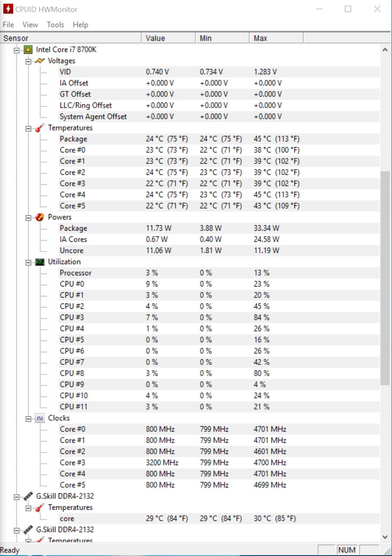Collapse the Clocks tree section
This screenshot has width=392, height=556.
[x=29, y=418]
